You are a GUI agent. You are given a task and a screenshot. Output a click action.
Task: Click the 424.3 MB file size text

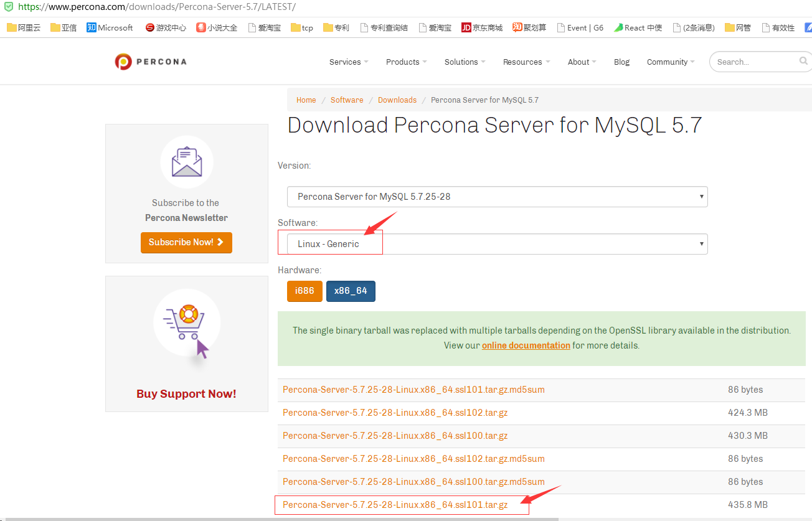coord(748,413)
